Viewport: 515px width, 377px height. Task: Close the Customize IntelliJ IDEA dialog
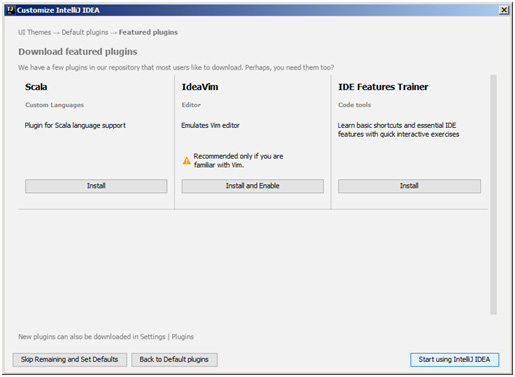[504, 10]
